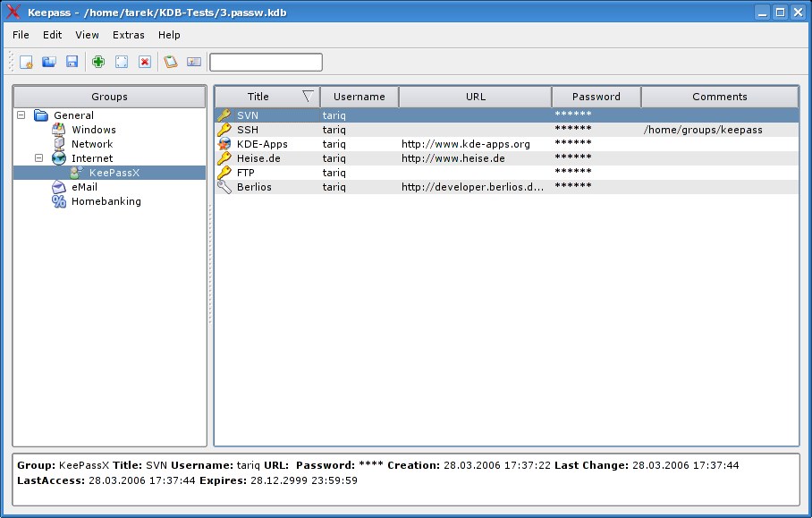
Task: Toggle the sort arrow in Title column
Action: 309,97
